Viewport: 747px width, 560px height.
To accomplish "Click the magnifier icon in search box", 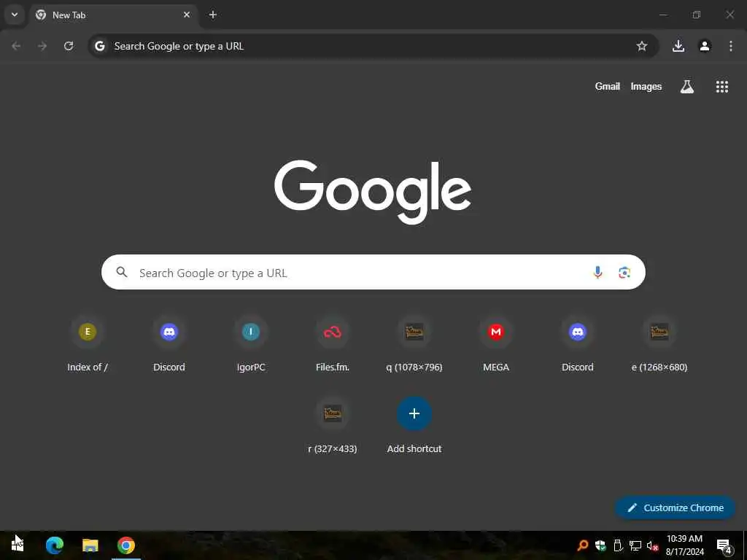I will [x=122, y=272].
